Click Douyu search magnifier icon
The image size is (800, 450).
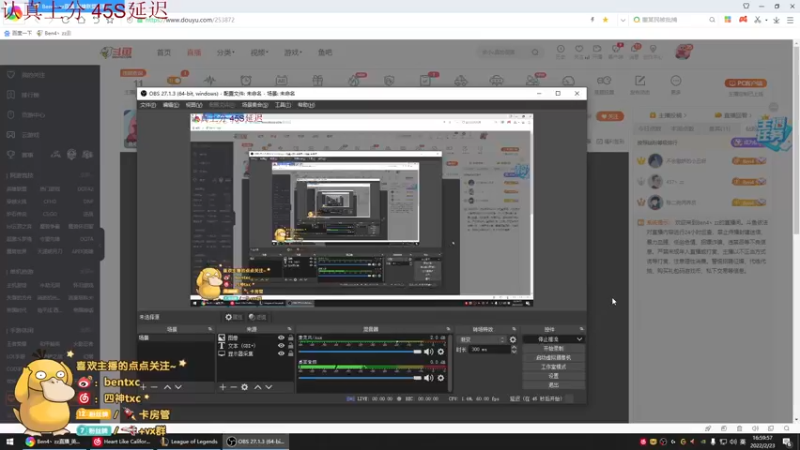tap(535, 52)
